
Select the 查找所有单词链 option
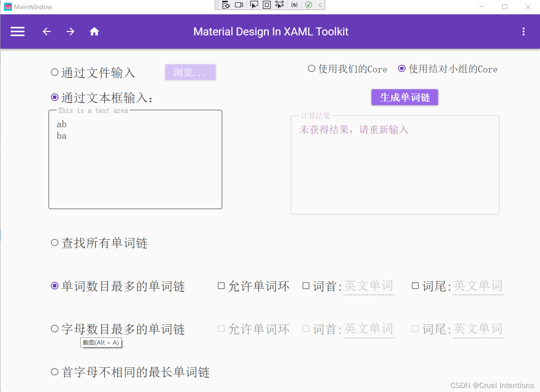pos(54,243)
